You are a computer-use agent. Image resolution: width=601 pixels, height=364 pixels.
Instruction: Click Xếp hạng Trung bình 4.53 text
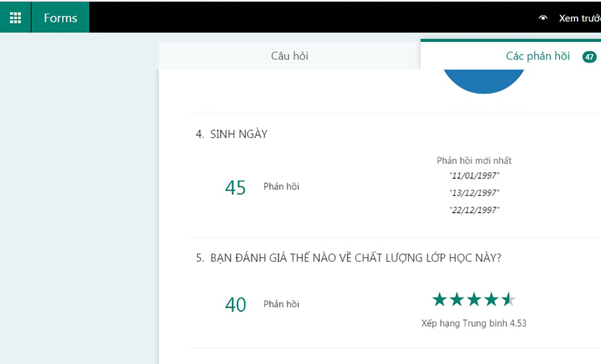474,323
